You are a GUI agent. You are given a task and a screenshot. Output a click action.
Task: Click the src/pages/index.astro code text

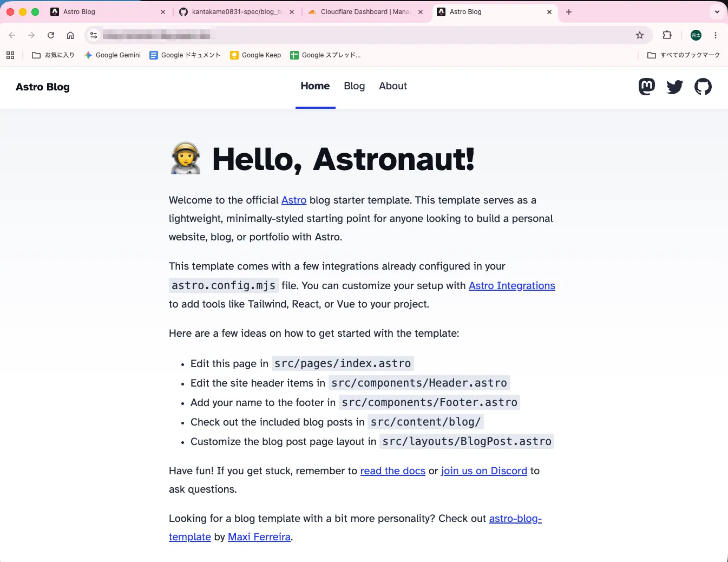click(343, 363)
